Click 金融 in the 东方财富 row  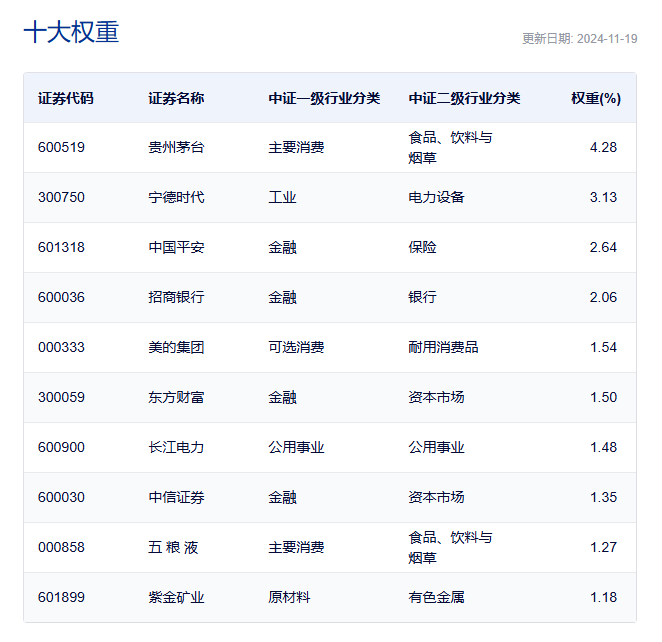point(282,397)
